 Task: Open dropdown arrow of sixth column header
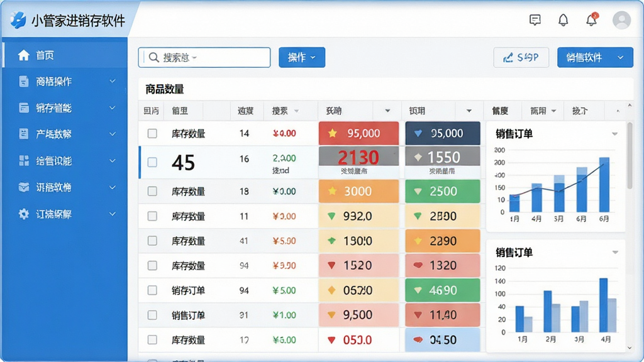[469, 111]
